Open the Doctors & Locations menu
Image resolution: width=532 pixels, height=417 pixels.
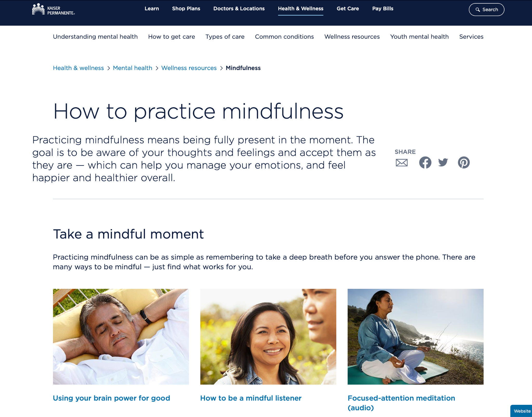click(x=239, y=9)
